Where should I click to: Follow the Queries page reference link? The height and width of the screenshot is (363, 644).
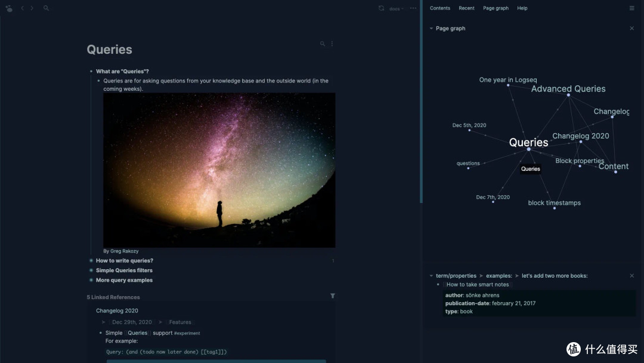(137, 333)
